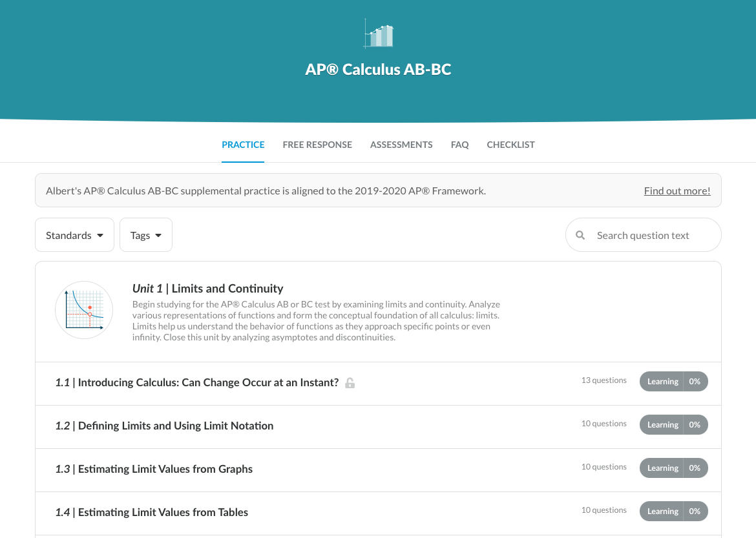The height and width of the screenshot is (538, 756).
Task: Go to the Checklist tab
Action: tap(510, 145)
